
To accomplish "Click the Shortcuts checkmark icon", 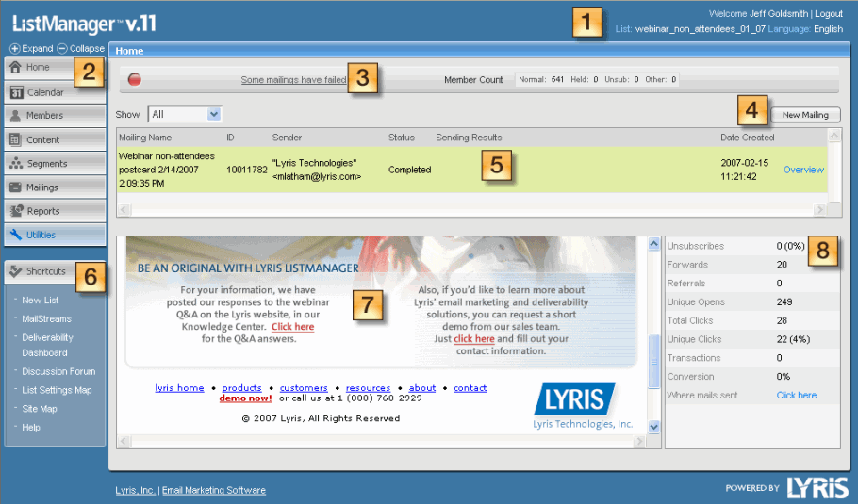I will (x=16, y=270).
